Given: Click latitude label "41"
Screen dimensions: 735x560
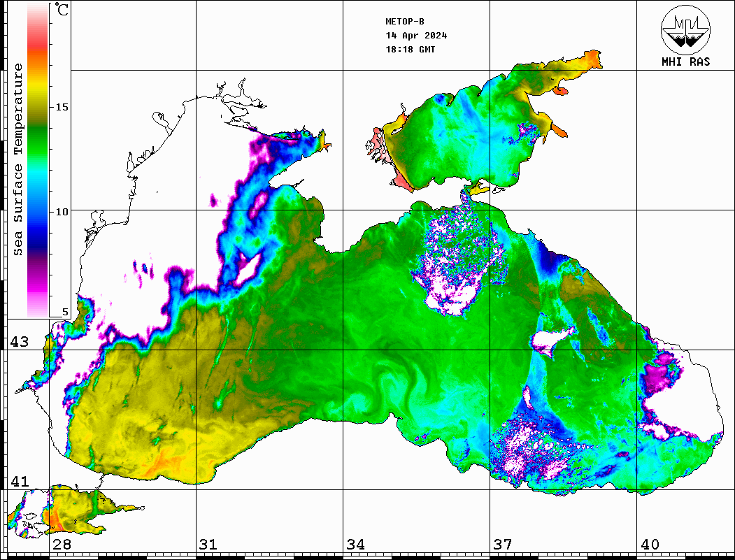Looking at the screenshot, I should (19, 482).
